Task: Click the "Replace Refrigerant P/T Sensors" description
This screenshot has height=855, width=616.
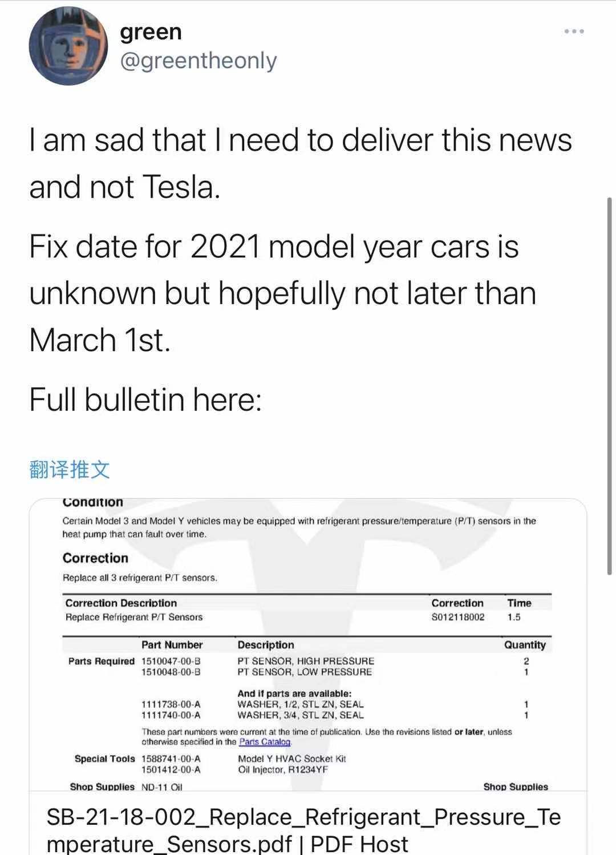Action: tap(134, 617)
